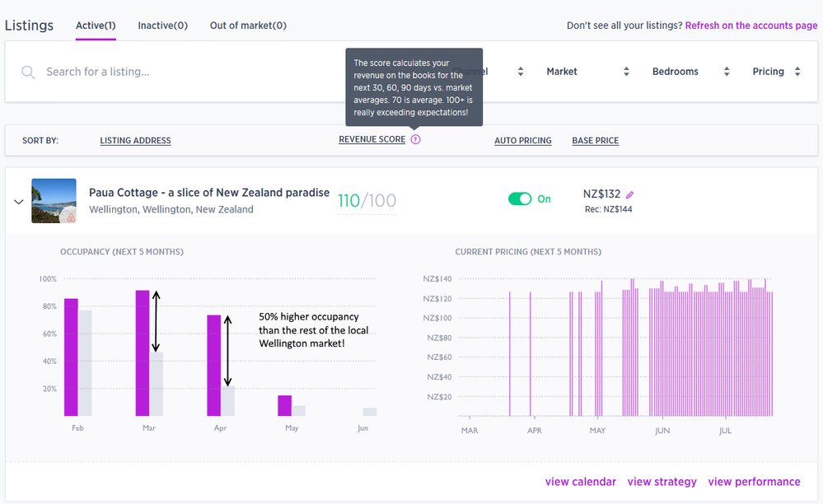Collapse the Paua Cottage listing row
Viewport: 823px width, 504px height.
[19, 202]
